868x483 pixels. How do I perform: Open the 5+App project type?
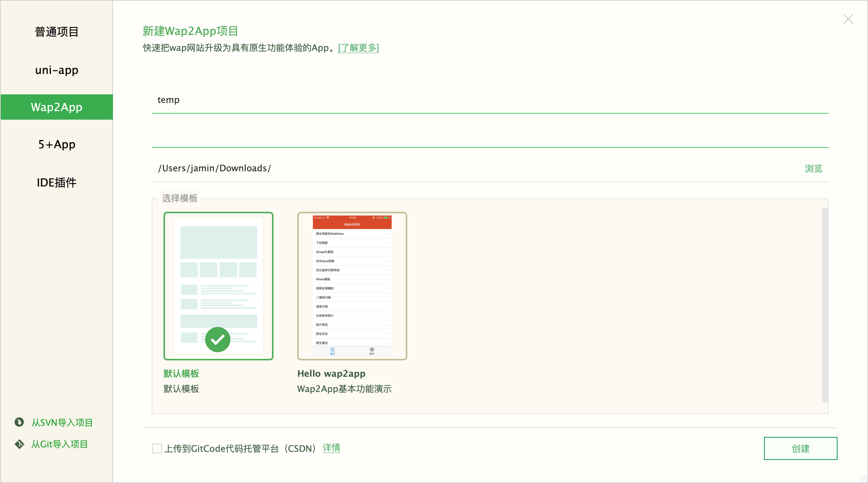tap(56, 144)
